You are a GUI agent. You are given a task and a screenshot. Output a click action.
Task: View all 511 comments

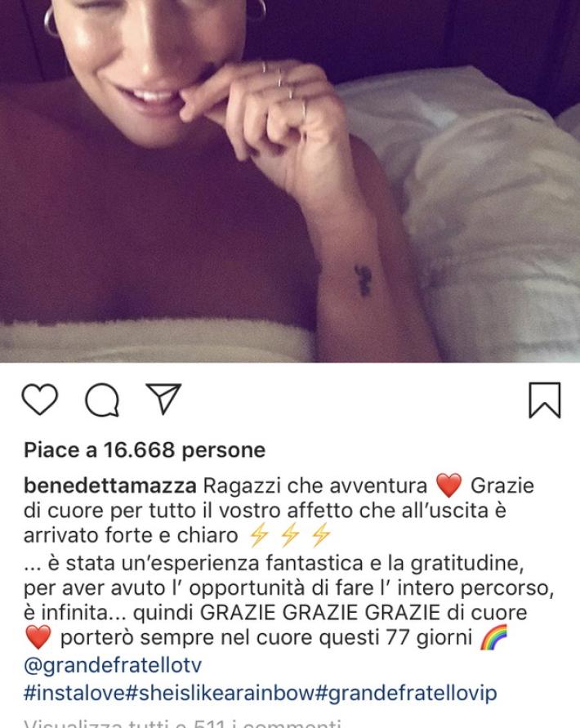[x=182, y=722]
